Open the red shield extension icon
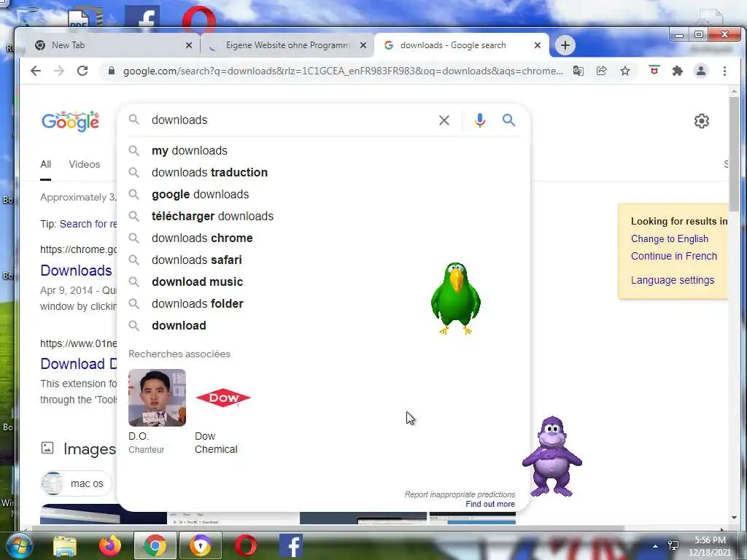 pyautogui.click(x=654, y=71)
